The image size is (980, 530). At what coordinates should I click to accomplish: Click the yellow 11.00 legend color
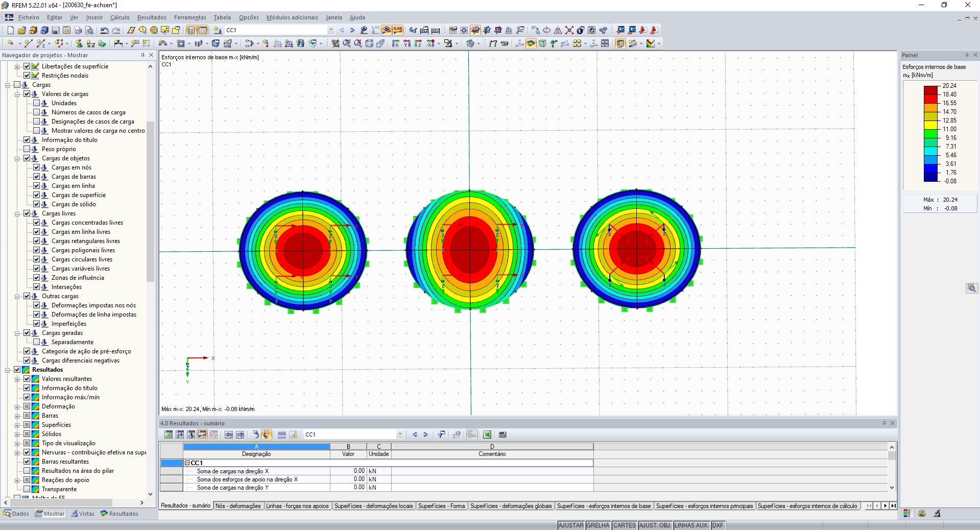931,125
